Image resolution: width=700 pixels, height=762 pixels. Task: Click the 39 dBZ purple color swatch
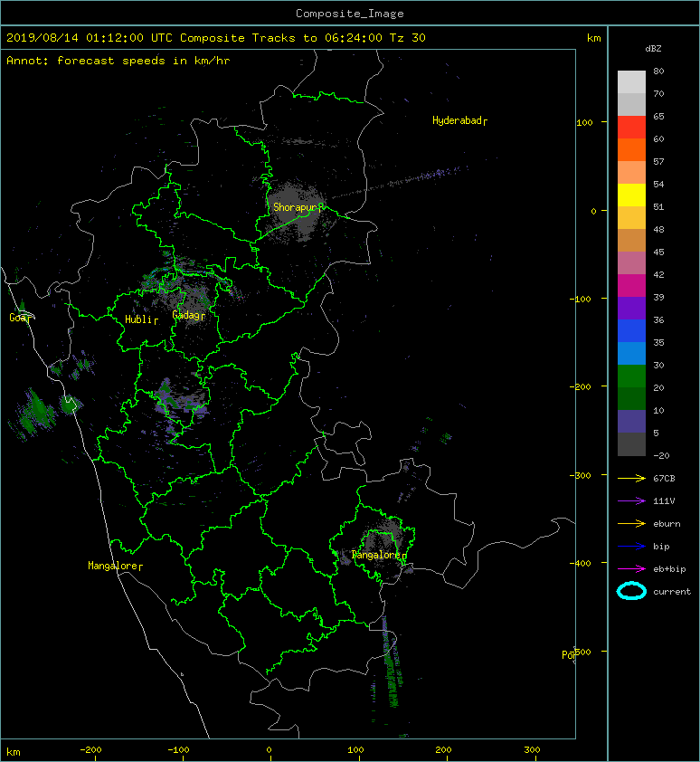pos(631,309)
